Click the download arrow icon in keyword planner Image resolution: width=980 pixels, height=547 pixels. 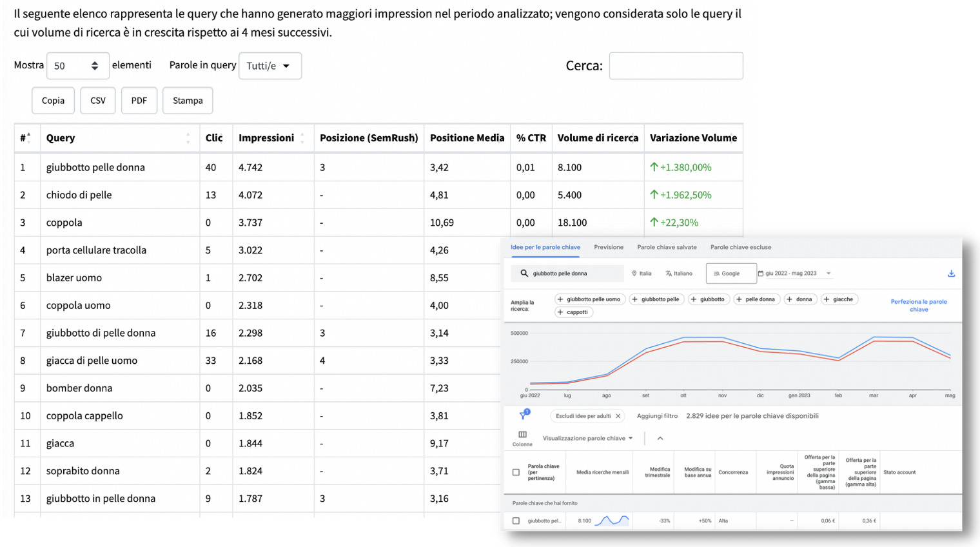(x=951, y=273)
